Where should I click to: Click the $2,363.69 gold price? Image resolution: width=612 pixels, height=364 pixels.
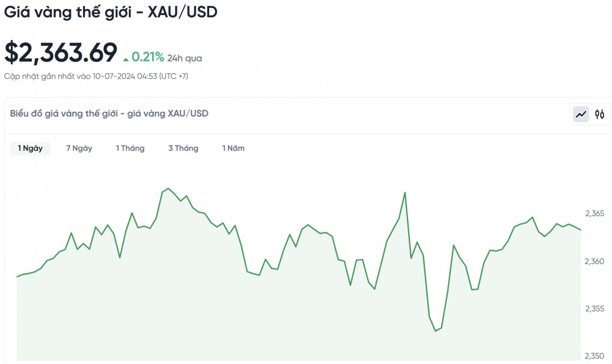pyautogui.click(x=60, y=52)
